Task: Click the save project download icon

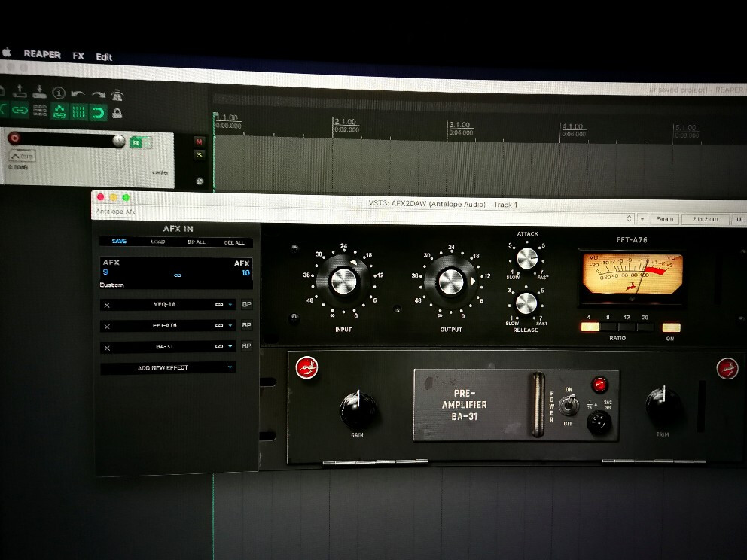Action: pos(40,91)
